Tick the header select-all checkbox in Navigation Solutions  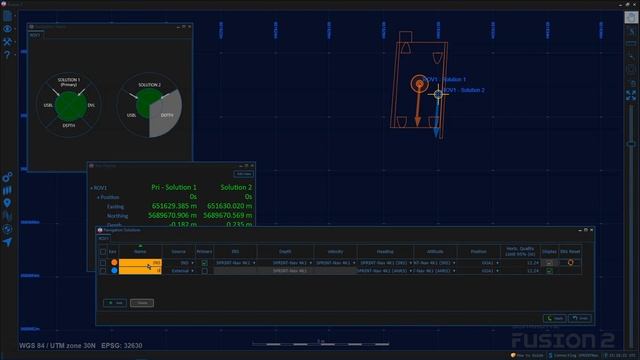[103, 252]
